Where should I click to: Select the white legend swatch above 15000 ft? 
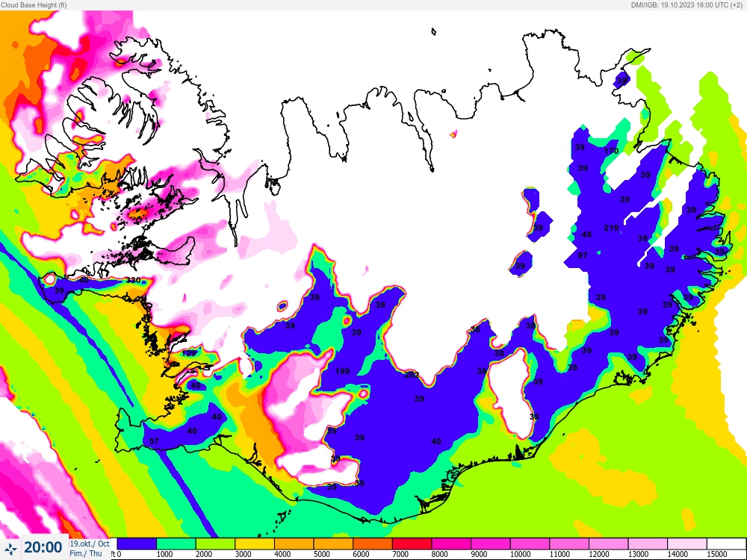[725, 544]
